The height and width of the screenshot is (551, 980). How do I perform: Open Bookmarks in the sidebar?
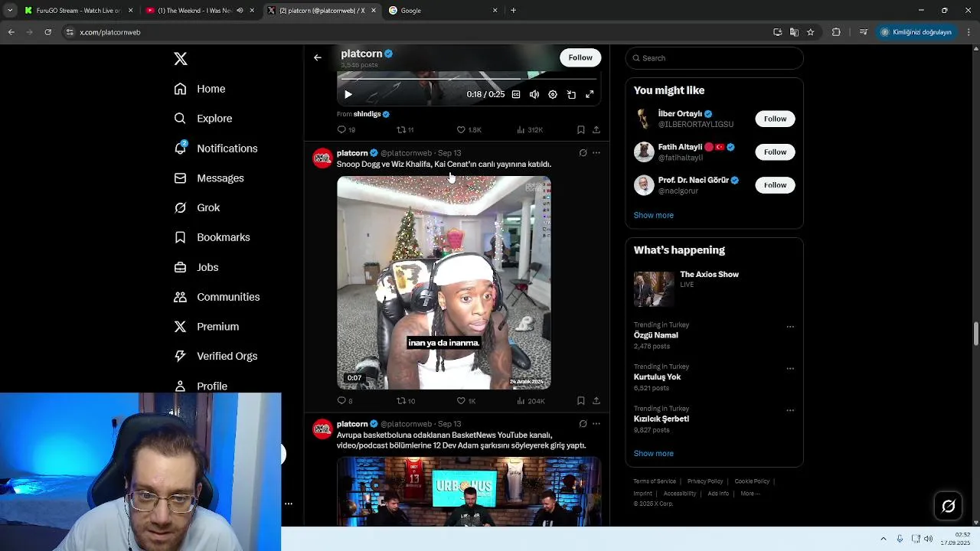(x=211, y=237)
